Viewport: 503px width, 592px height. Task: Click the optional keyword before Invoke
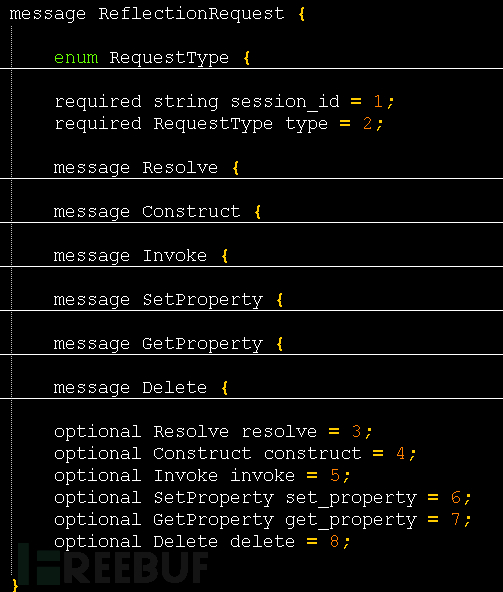point(97,476)
